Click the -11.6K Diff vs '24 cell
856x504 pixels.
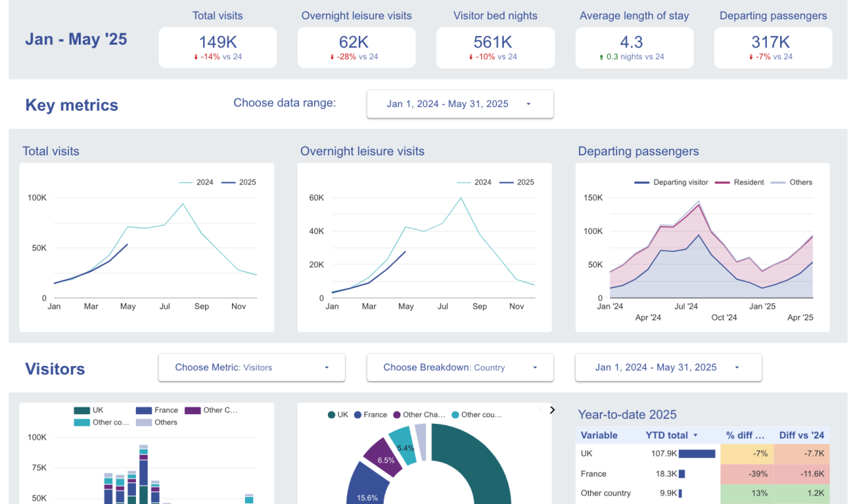[x=801, y=474]
